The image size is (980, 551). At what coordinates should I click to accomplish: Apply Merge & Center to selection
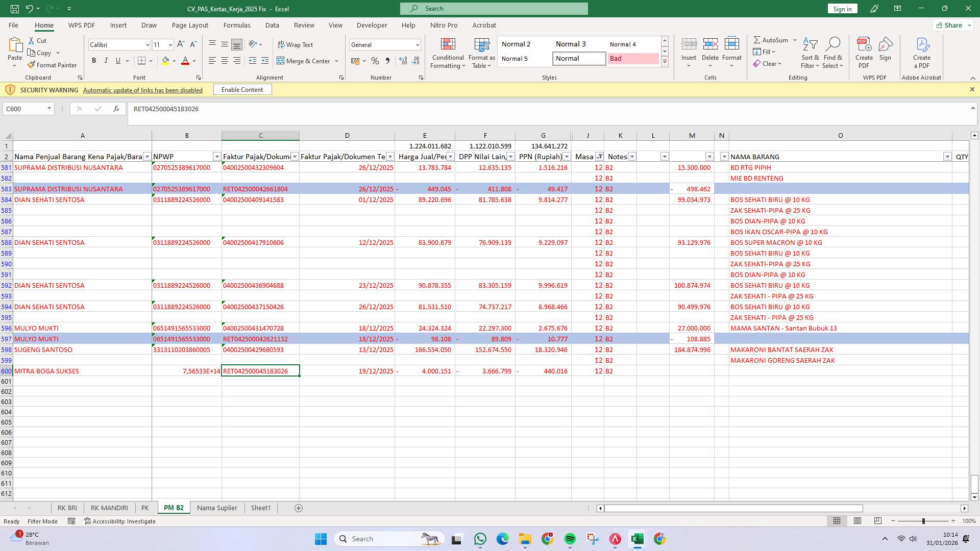[304, 61]
